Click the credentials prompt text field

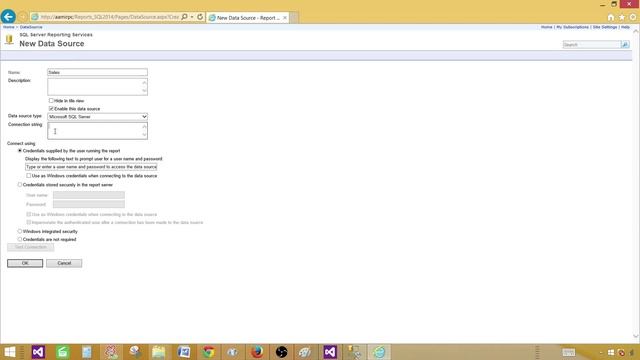[91, 167]
